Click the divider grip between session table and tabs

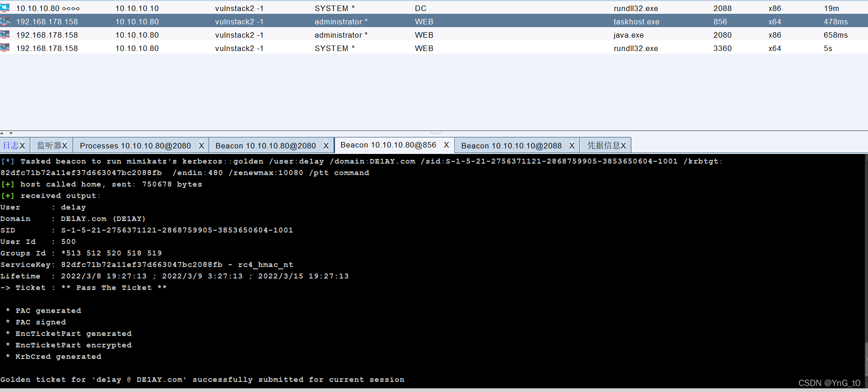[x=435, y=133]
